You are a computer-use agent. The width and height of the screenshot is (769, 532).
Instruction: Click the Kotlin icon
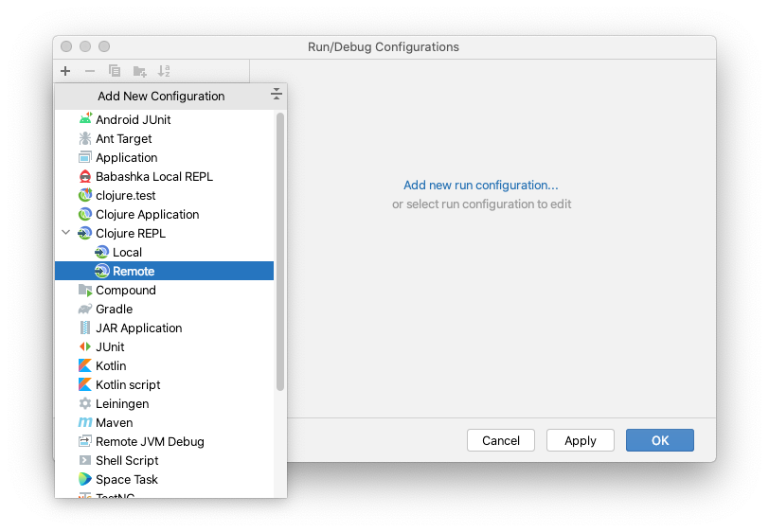pyautogui.click(x=85, y=365)
